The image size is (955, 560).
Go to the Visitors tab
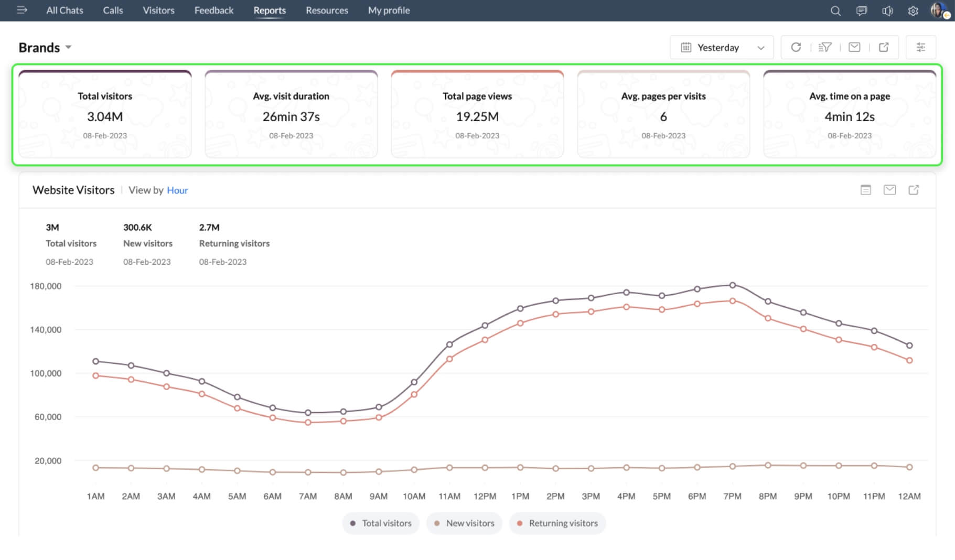tap(158, 10)
